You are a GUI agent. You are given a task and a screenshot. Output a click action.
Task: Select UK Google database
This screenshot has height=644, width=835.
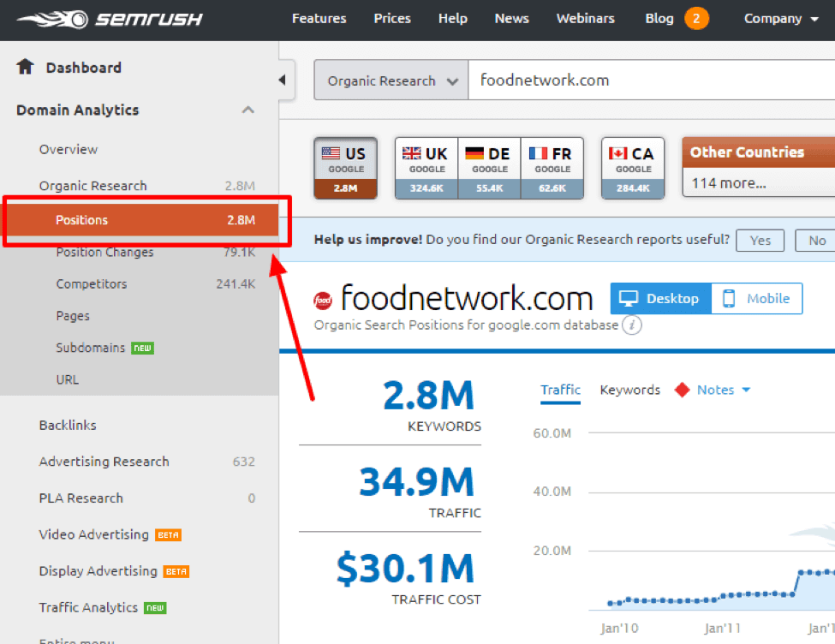tap(426, 169)
